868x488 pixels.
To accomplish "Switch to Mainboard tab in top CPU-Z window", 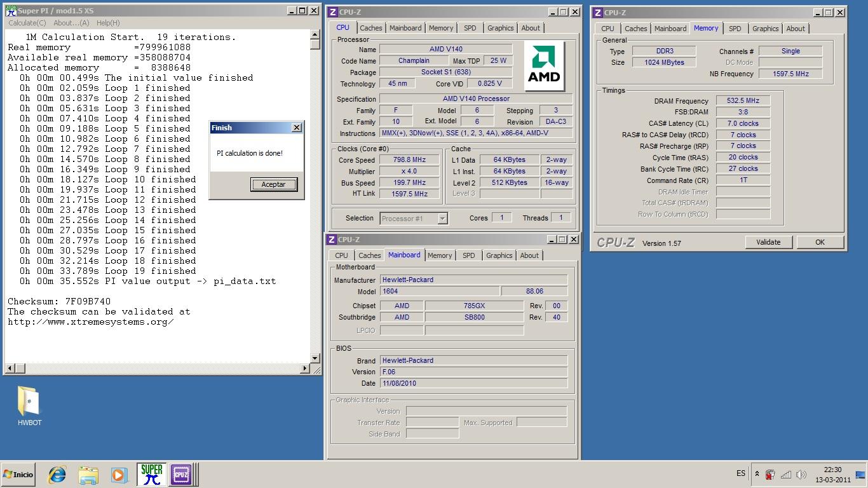I will [405, 28].
